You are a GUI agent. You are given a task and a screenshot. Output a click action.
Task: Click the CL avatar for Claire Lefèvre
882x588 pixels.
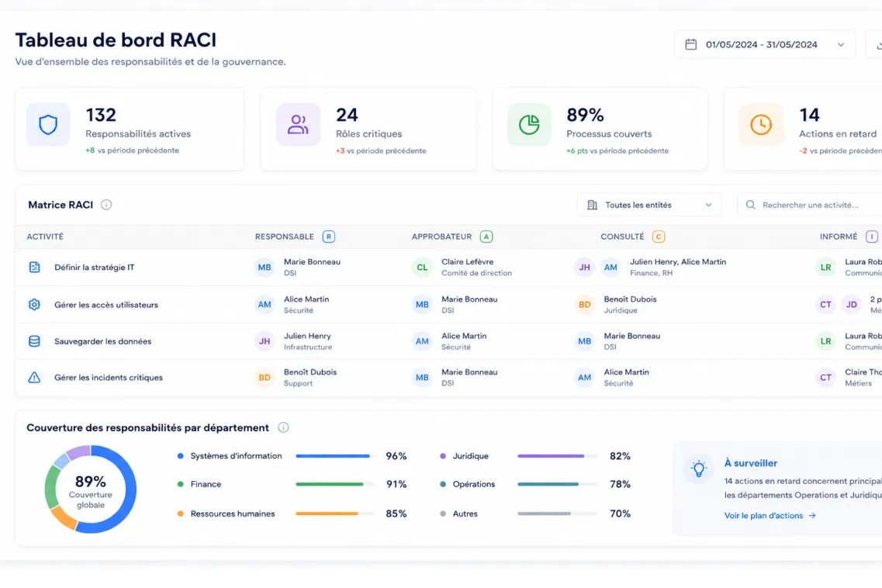point(422,268)
